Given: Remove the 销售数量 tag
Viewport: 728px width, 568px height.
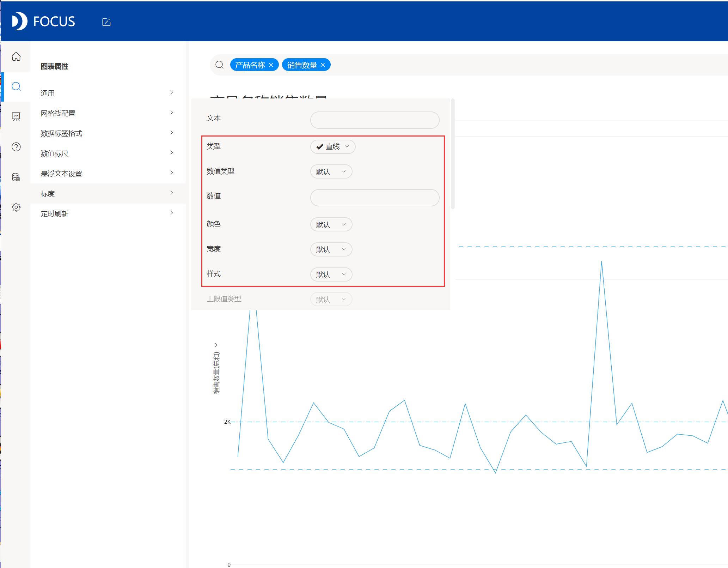Looking at the screenshot, I should coord(323,65).
